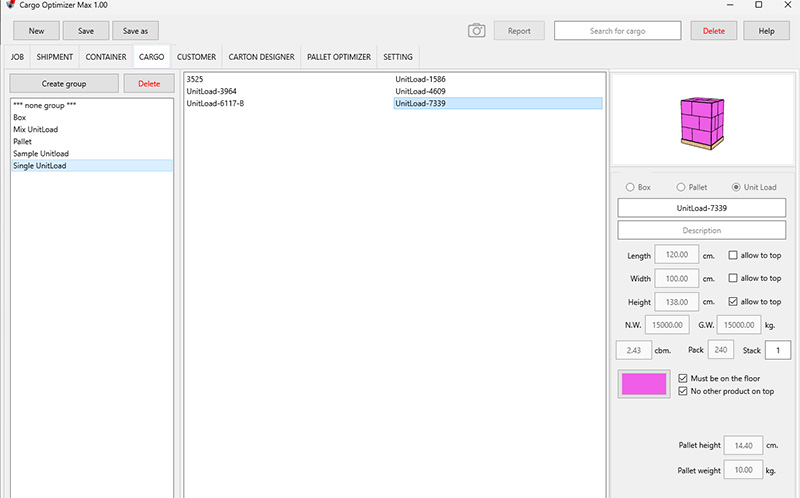Image resolution: width=800 pixels, height=498 pixels.
Task: Toggle allow to top for Width
Action: pos(733,278)
